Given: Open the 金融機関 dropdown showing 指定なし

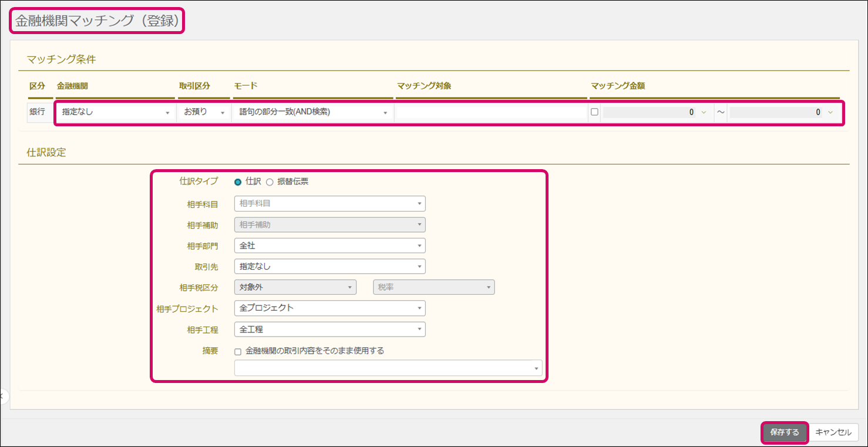Looking at the screenshot, I should tap(115, 112).
